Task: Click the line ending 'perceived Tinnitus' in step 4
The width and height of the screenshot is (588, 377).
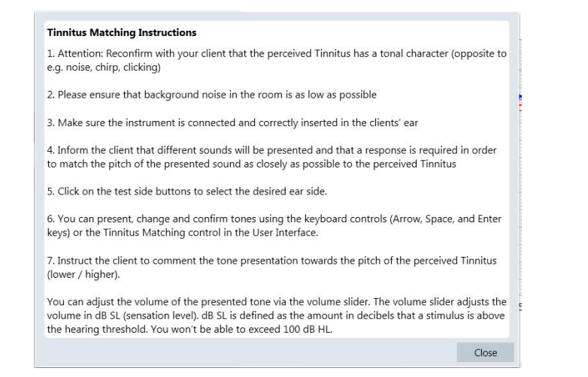Action: (252, 164)
